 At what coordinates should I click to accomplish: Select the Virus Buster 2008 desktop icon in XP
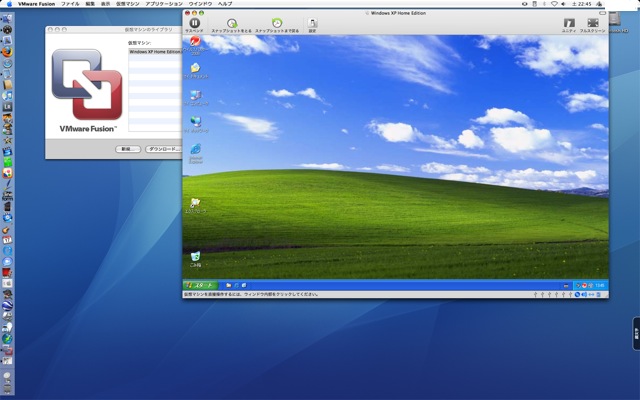coord(196,42)
